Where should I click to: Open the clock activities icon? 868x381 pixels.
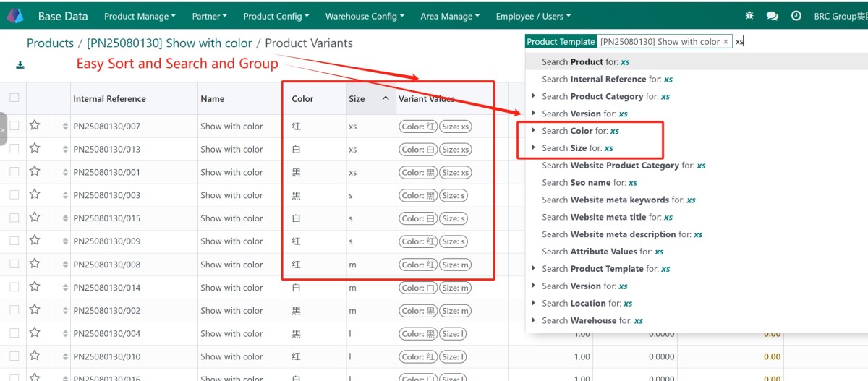[796, 16]
